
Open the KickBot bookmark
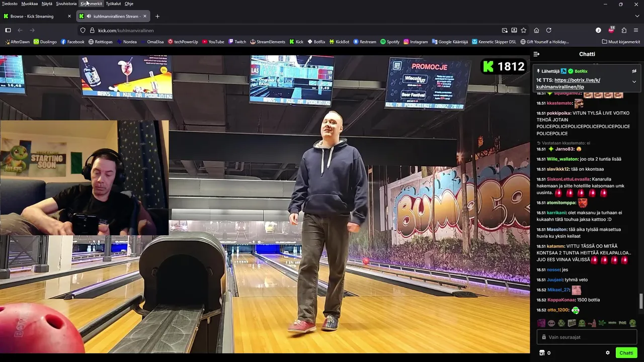point(340,42)
